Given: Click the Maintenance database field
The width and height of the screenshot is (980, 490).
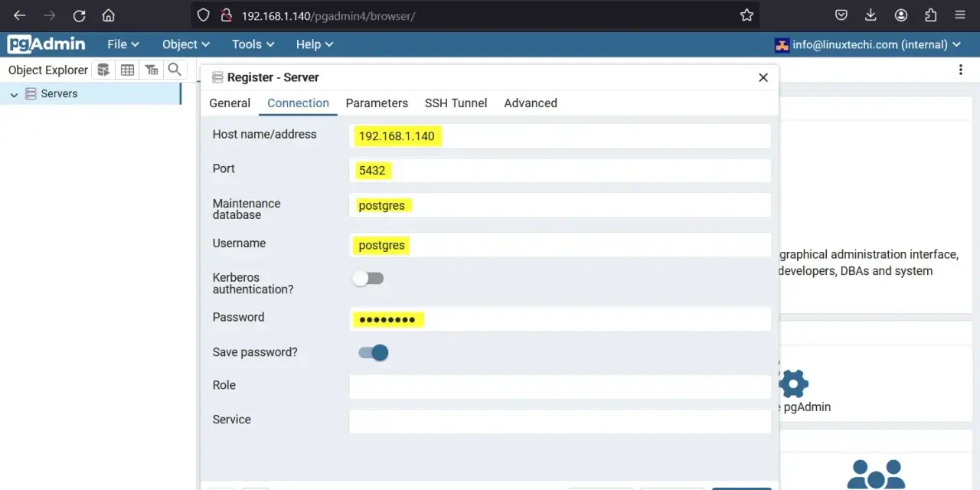Looking at the screenshot, I should pos(560,205).
